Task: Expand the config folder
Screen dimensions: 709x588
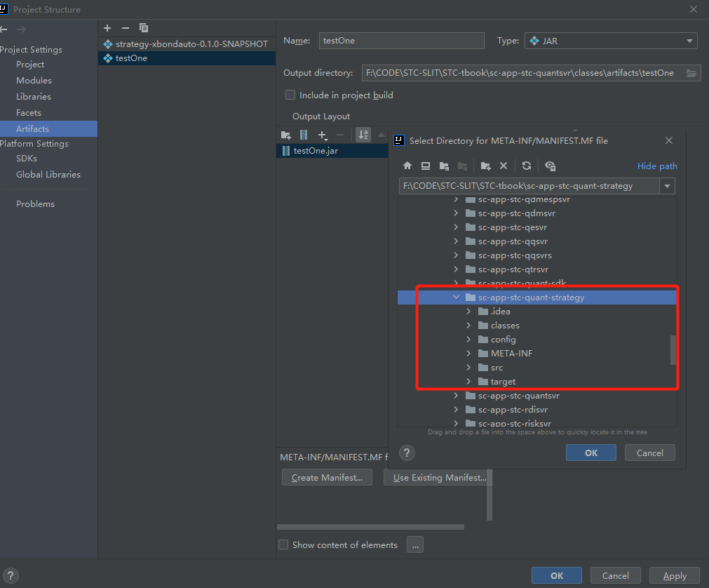Action: (x=468, y=339)
